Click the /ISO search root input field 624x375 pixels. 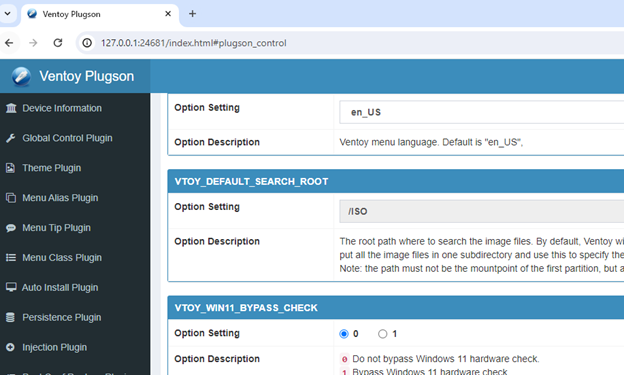click(x=482, y=211)
